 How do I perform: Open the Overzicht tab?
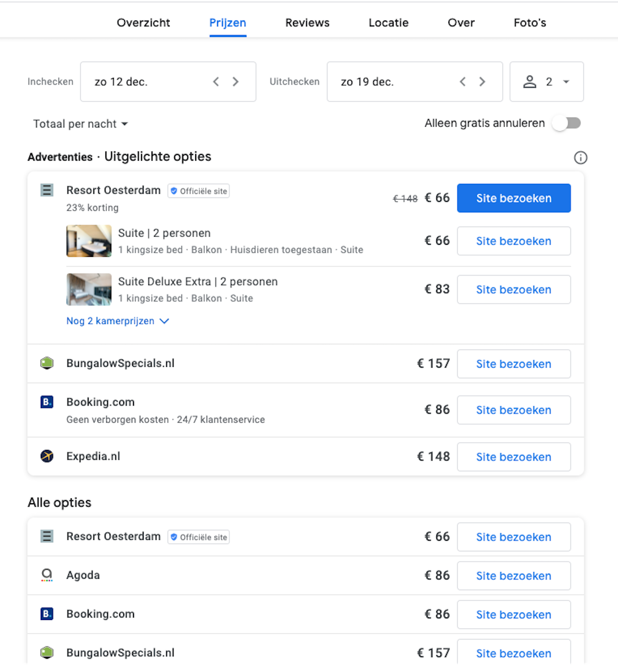click(143, 23)
